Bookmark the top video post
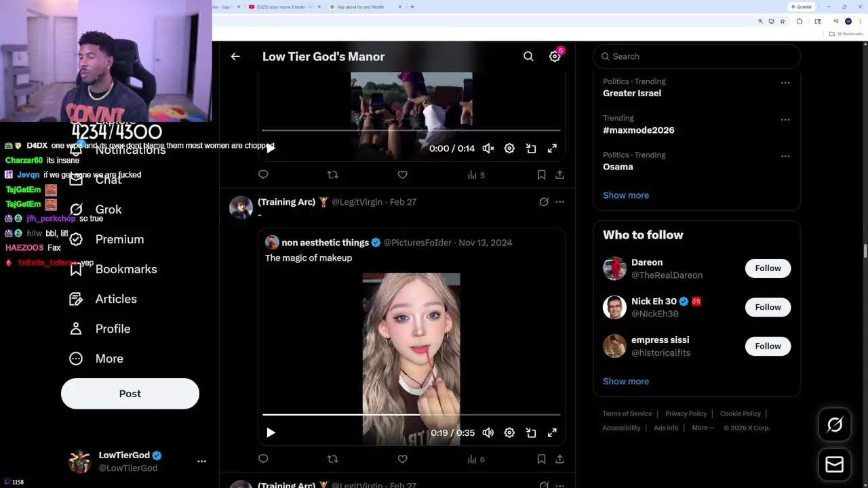Viewport: 868px width, 488px height. click(541, 175)
